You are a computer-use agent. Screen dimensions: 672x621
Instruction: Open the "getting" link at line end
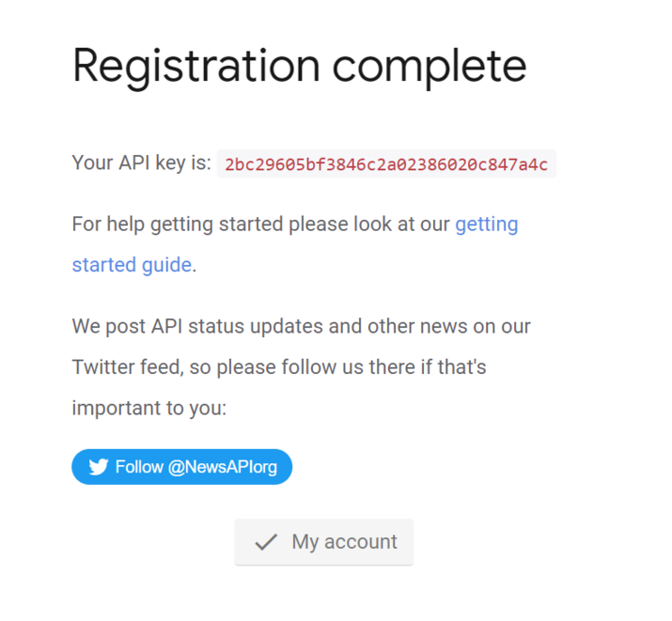486,225
